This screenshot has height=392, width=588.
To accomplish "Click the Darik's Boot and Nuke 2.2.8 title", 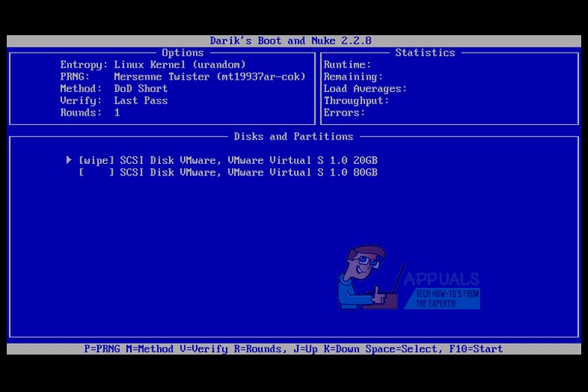I will (x=291, y=41).
